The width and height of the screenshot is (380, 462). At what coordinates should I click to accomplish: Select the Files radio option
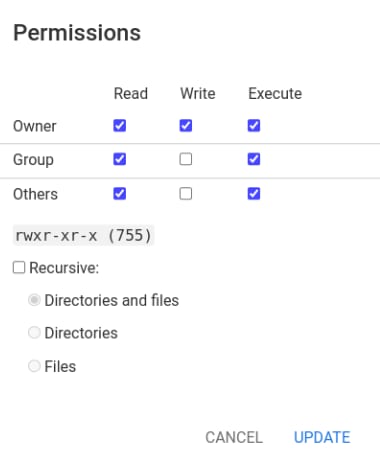pyautogui.click(x=34, y=366)
